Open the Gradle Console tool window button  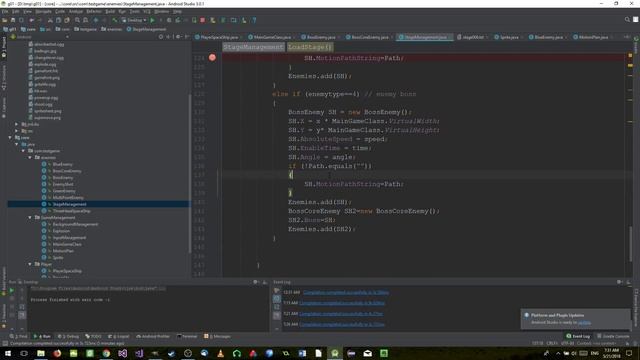click(613, 336)
